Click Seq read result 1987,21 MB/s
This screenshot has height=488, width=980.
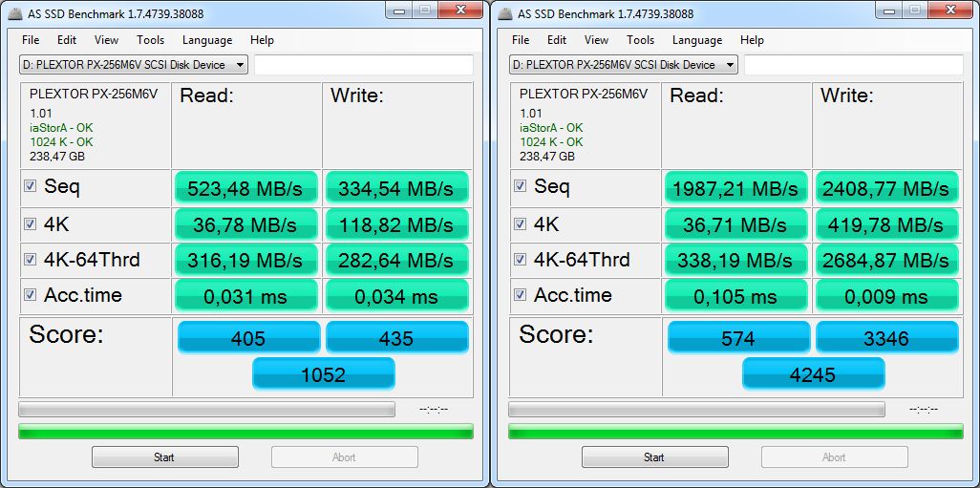click(x=736, y=187)
